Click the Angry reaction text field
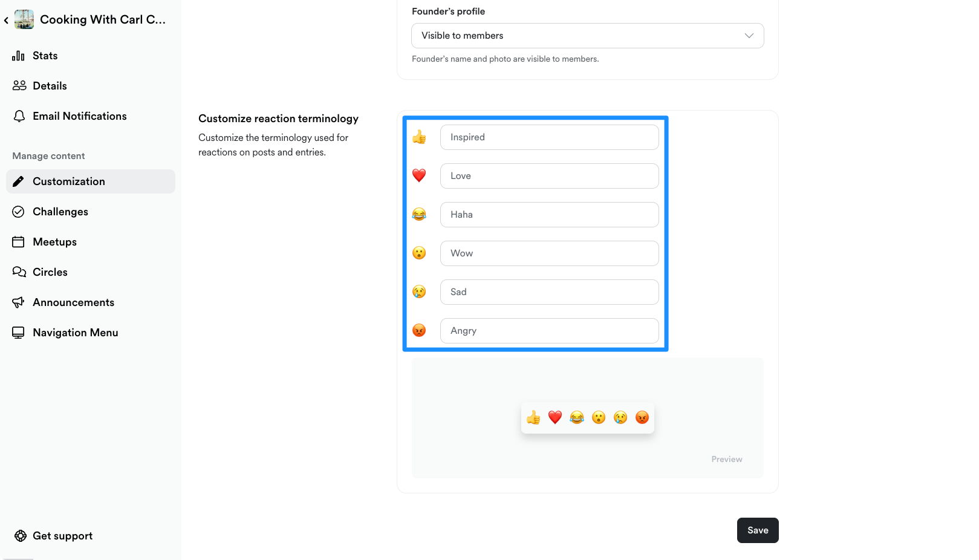 (x=549, y=331)
